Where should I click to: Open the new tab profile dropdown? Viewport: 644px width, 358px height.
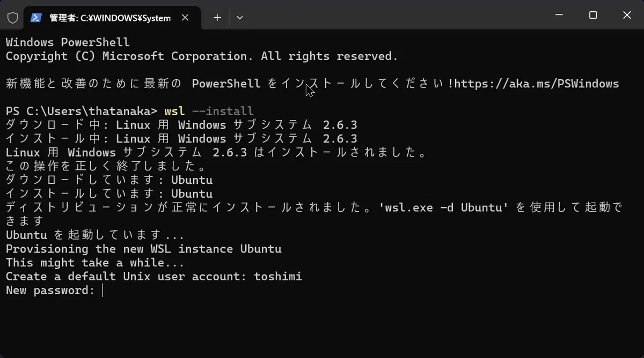[240, 18]
